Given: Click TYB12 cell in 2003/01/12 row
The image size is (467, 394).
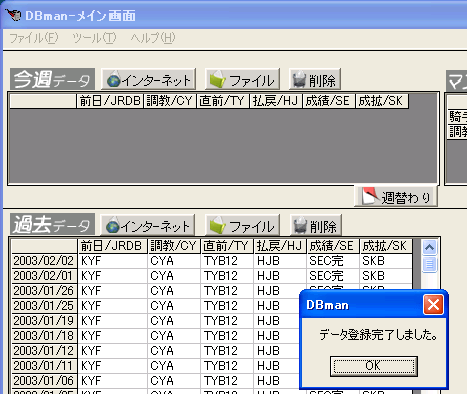Looking at the screenshot, I should click(227, 351).
